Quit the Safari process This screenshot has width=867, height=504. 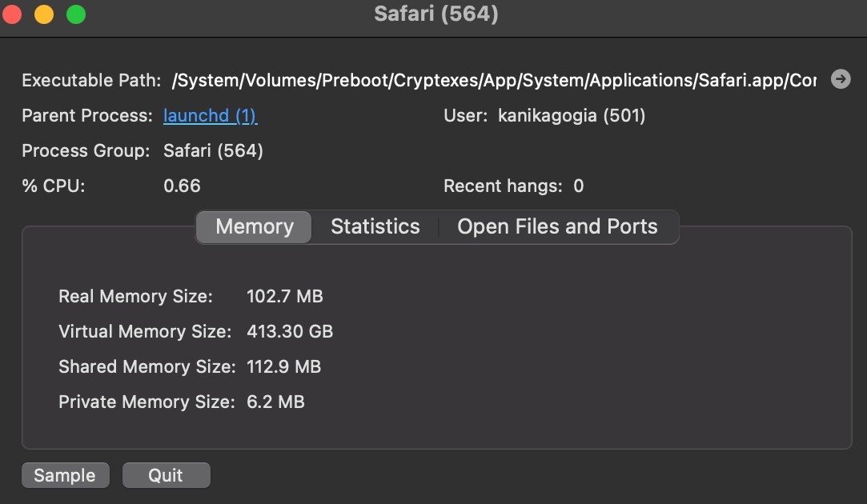pyautogui.click(x=166, y=475)
